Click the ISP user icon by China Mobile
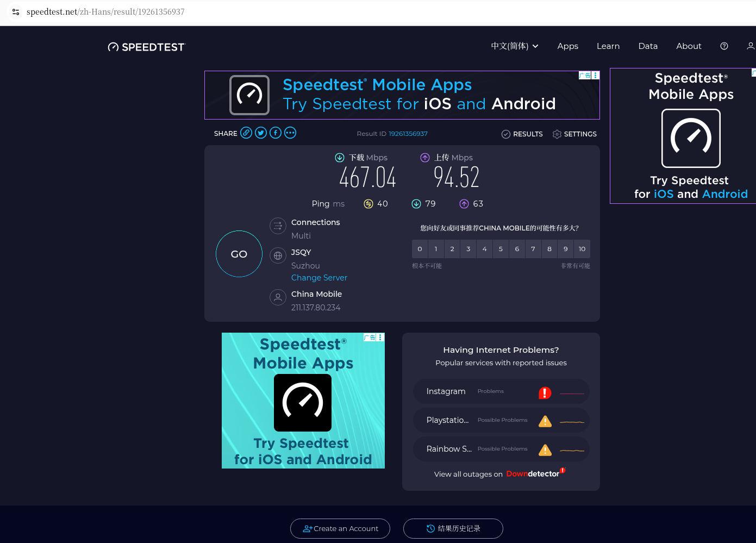The image size is (756, 543). click(278, 297)
